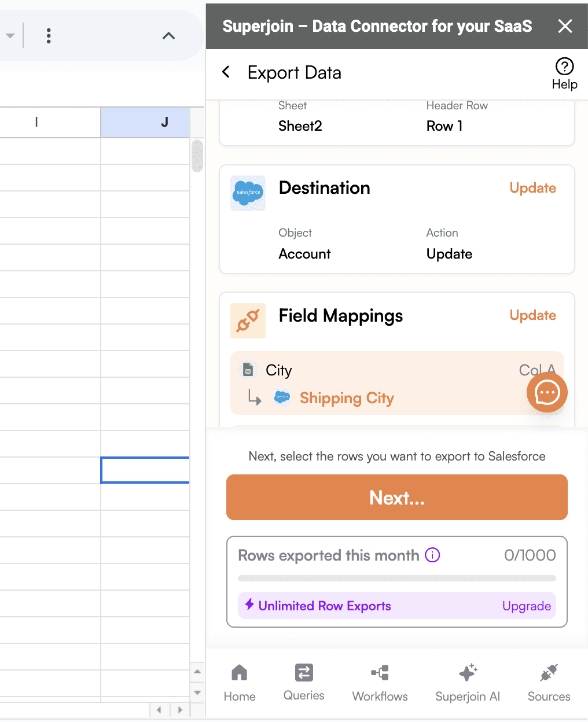Image resolution: width=588 pixels, height=722 pixels.
Task: Click the Shipping City mapping text
Action: tap(347, 398)
